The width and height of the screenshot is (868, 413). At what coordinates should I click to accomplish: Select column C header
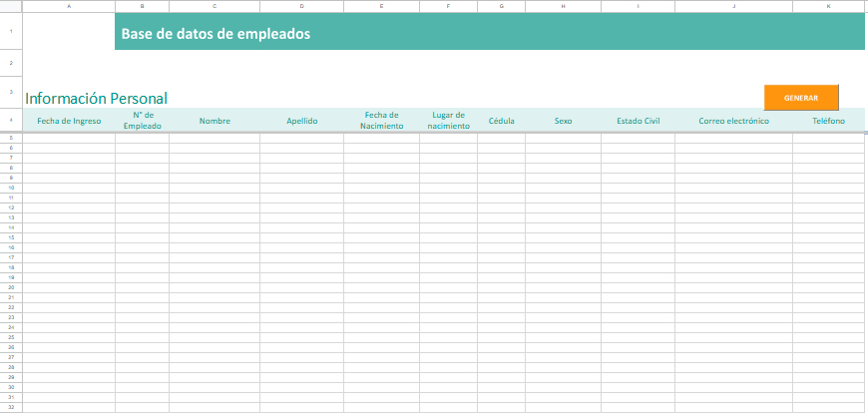[x=215, y=6]
